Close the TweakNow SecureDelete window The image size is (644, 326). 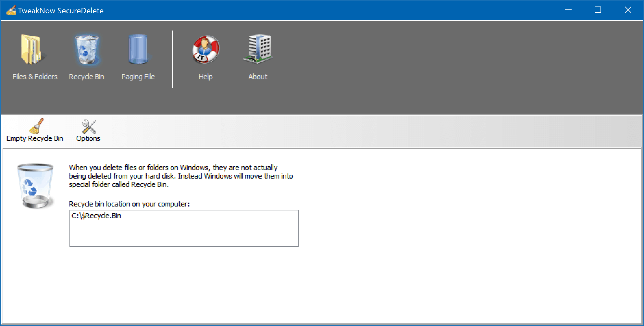[x=628, y=10]
